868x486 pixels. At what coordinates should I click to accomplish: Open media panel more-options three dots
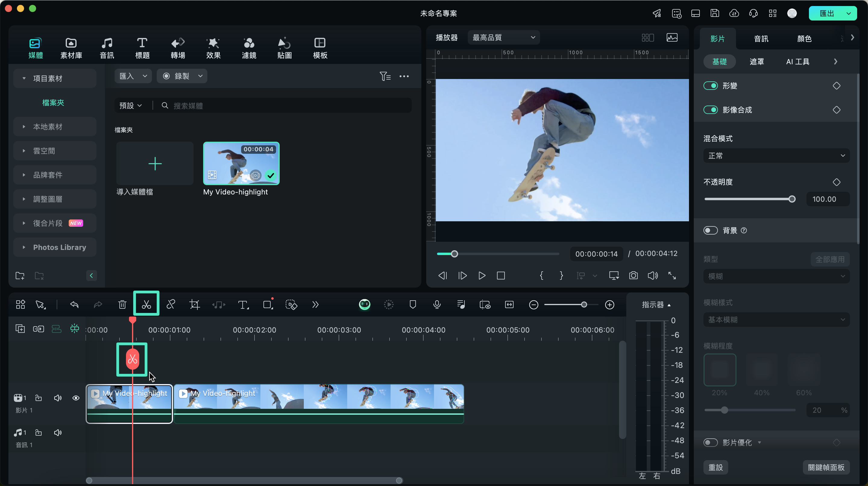pos(404,76)
